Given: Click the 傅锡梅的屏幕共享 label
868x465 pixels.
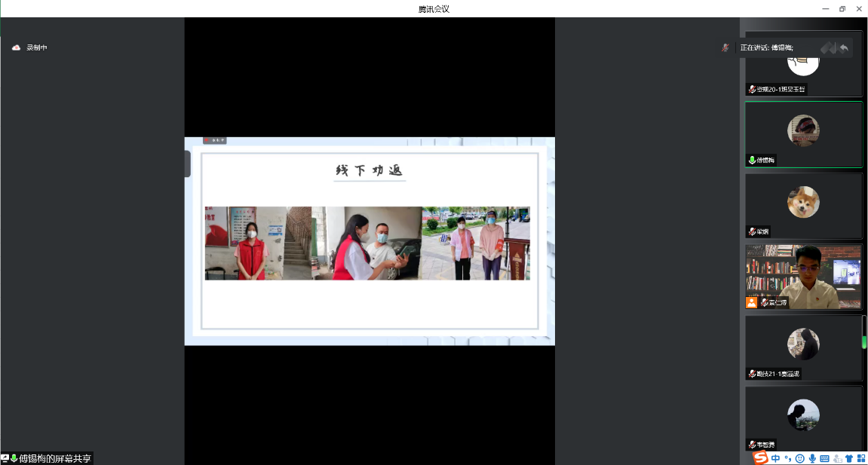Looking at the screenshot, I should [x=54, y=458].
